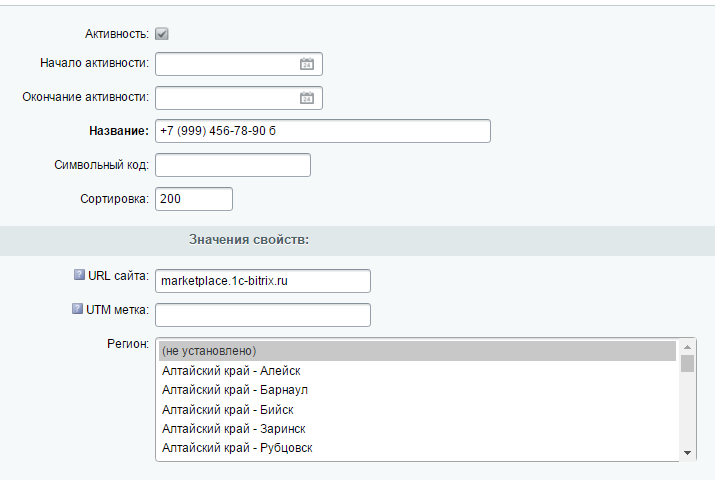Click the URL сайта input field
The height and width of the screenshot is (480, 715).
coord(263,281)
